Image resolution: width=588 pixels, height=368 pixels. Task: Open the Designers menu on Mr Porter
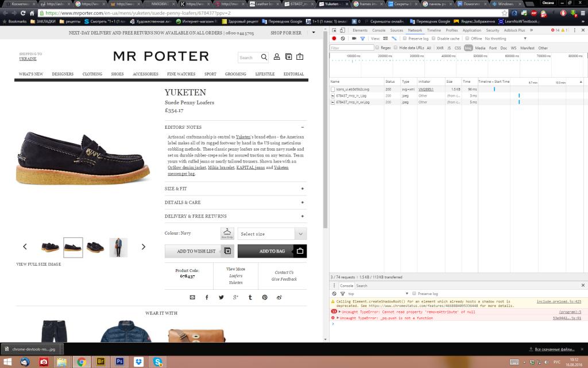pos(63,74)
